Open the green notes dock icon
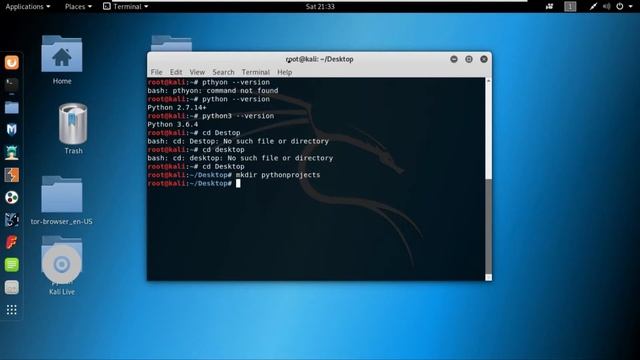 tap(11, 265)
